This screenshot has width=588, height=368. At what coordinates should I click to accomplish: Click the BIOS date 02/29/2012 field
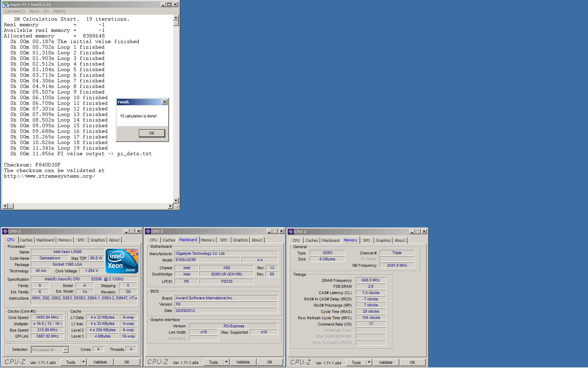click(226, 311)
